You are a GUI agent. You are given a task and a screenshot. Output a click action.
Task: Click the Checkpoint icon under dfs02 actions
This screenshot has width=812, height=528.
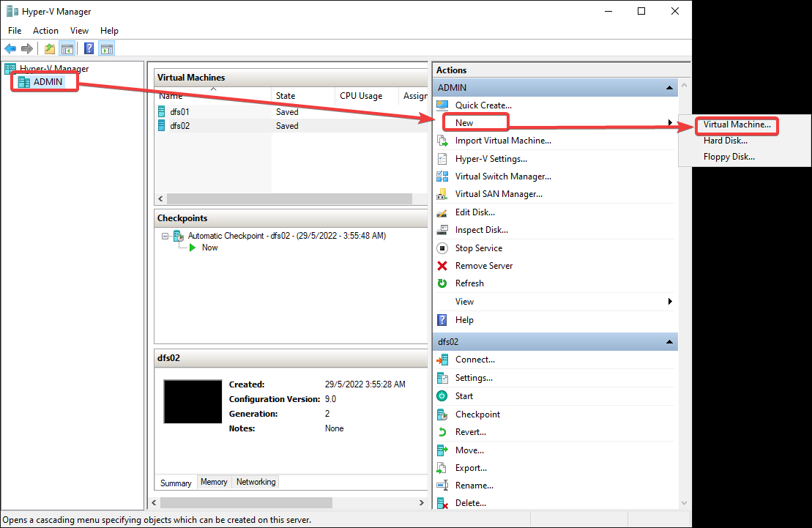[x=442, y=414]
